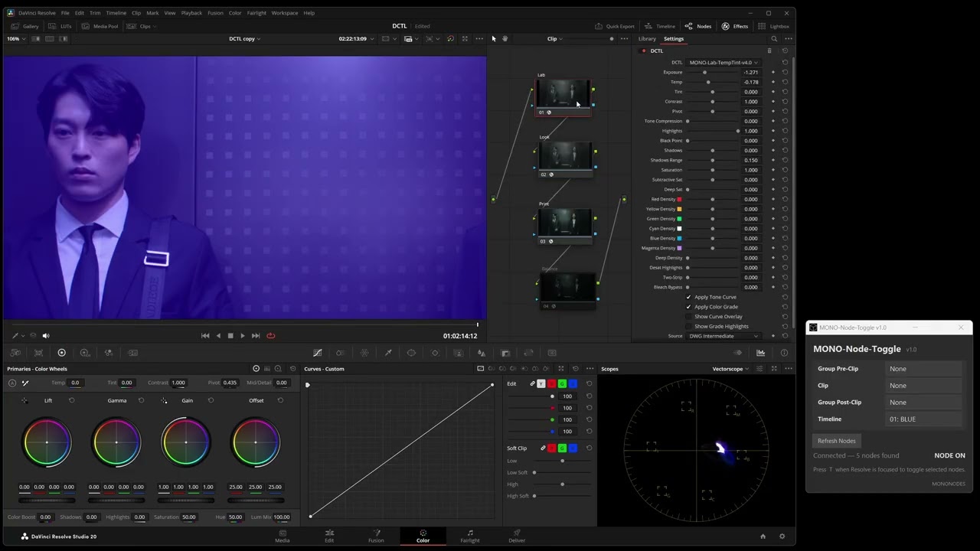Viewport: 980px width, 551px height.
Task: Open the Source DWG Intermediate dropdown
Action: (x=723, y=336)
